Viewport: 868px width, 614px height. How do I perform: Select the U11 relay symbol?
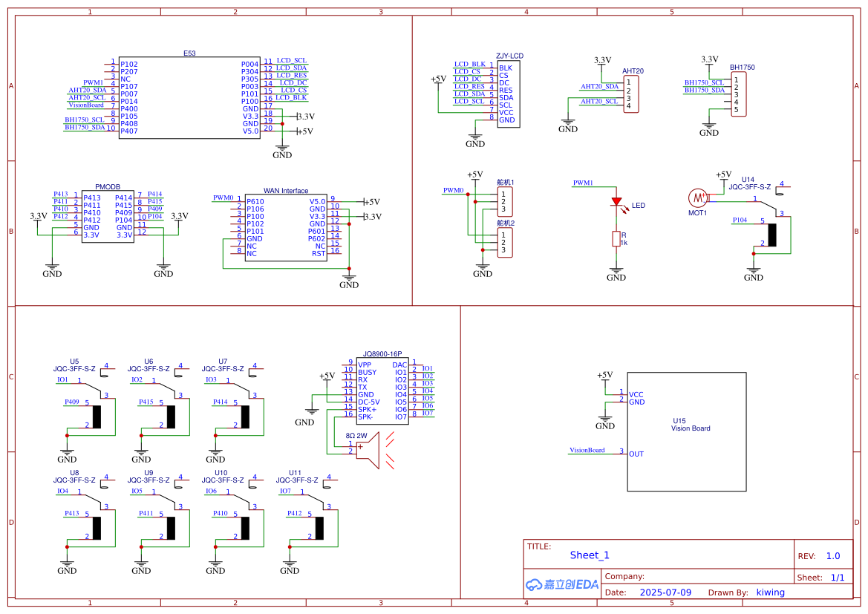tap(319, 526)
